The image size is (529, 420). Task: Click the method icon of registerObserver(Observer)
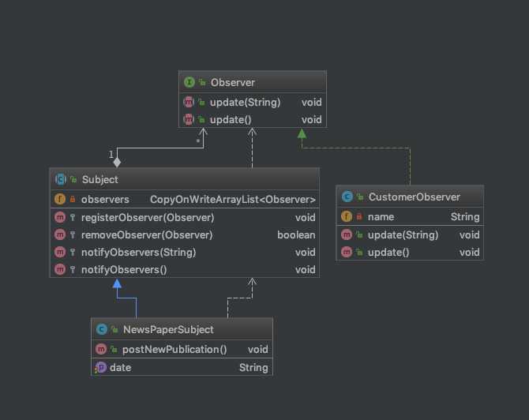(60, 217)
